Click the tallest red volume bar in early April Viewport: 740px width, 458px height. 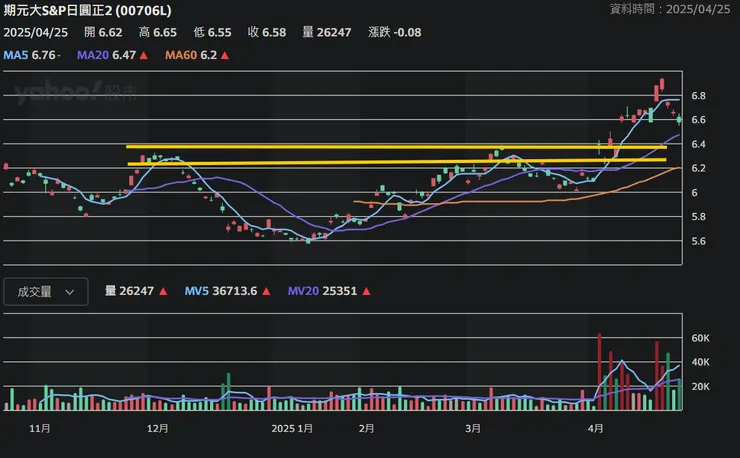pos(599,372)
